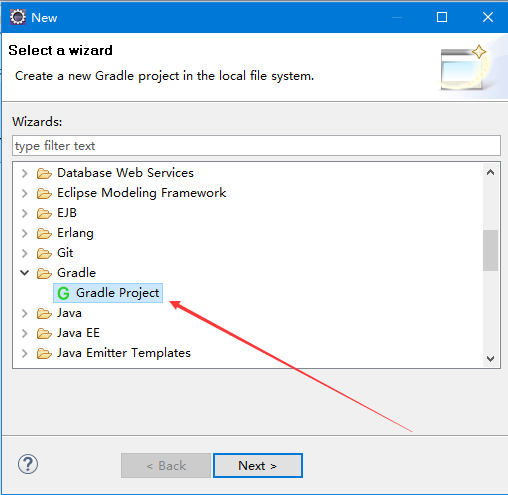Select the Eclipse Modeling Framework label
The width and height of the screenshot is (508, 495).
[x=142, y=193]
